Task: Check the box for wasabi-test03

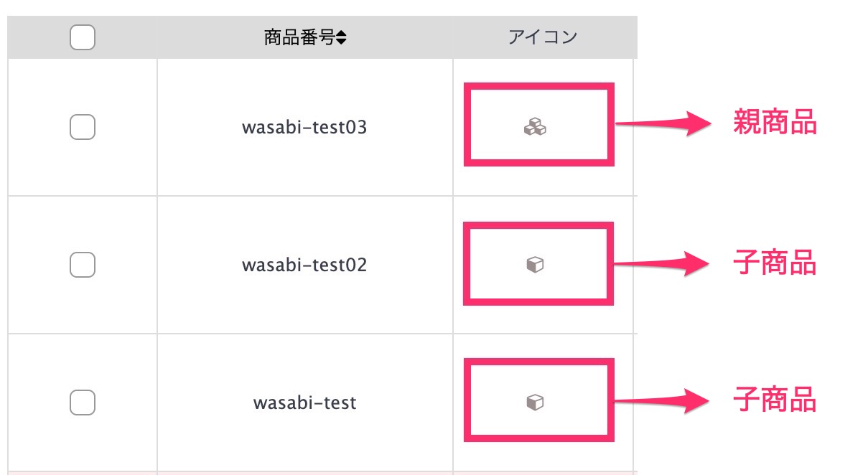Action: tap(83, 128)
